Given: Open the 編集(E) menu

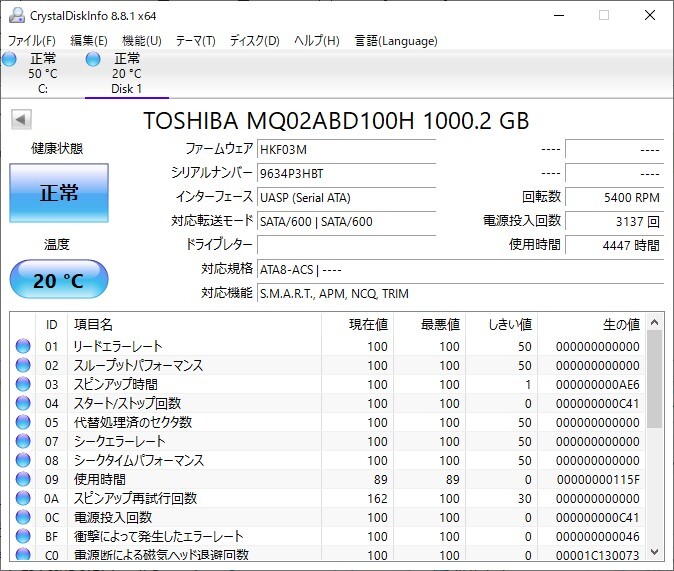Looking at the screenshot, I should click(89, 41).
